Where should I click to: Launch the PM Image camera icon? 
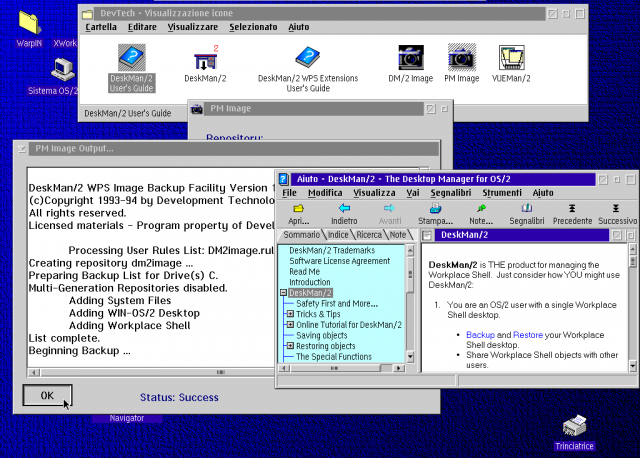pos(462,57)
